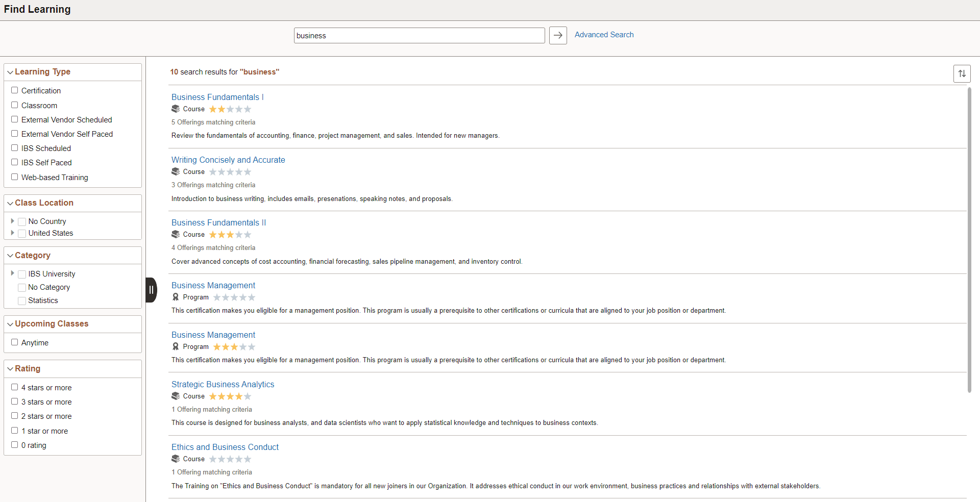Viewport: 980px width, 502px height.
Task: Tick the IBS Scheduled checkbox
Action: point(15,148)
